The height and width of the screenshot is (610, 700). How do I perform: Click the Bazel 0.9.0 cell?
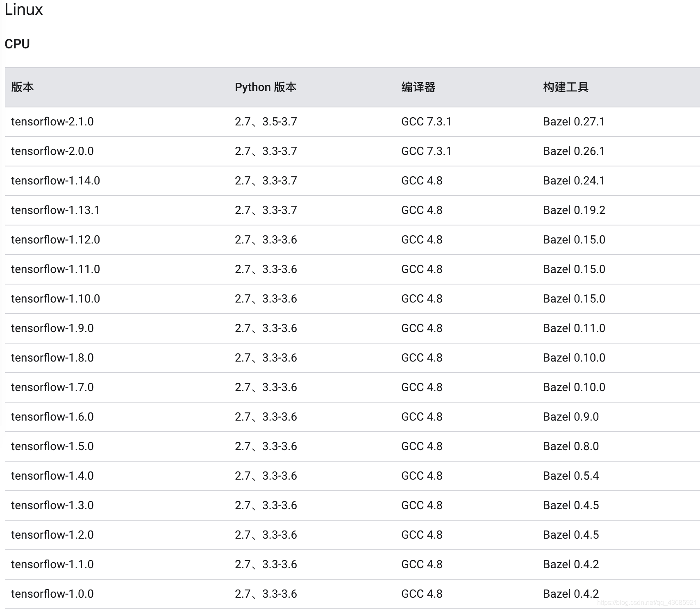pyautogui.click(x=571, y=417)
